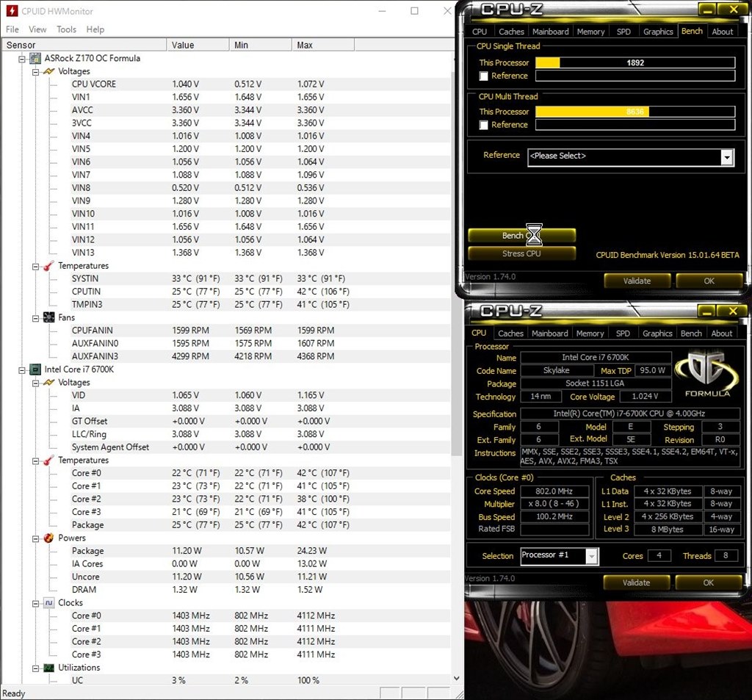
Task: Collapse the Clocks tree node
Action: coord(35,603)
